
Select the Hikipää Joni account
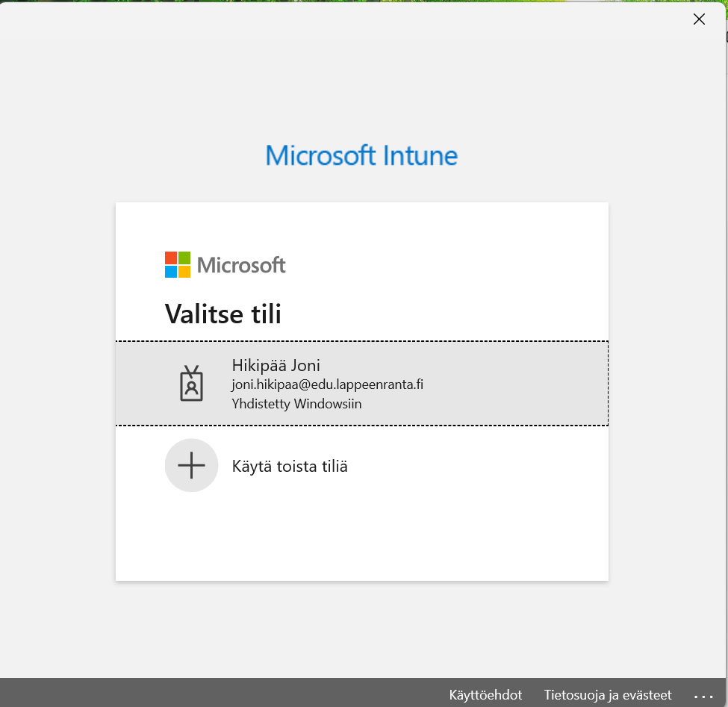(361, 384)
